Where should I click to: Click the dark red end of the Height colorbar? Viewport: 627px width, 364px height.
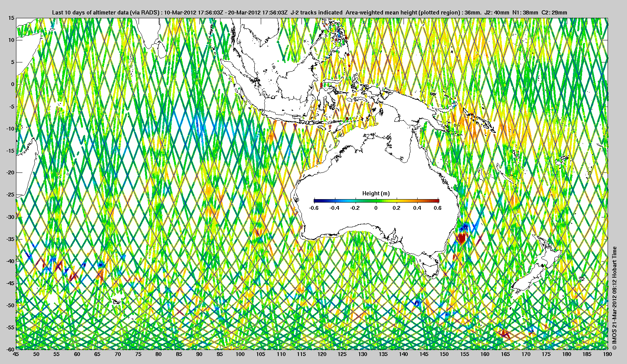[x=437, y=200]
